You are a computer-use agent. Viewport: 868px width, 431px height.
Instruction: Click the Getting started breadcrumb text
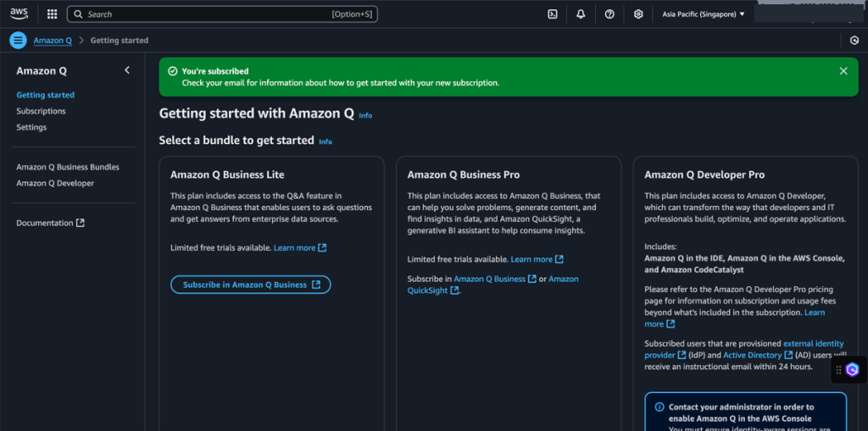pos(119,41)
